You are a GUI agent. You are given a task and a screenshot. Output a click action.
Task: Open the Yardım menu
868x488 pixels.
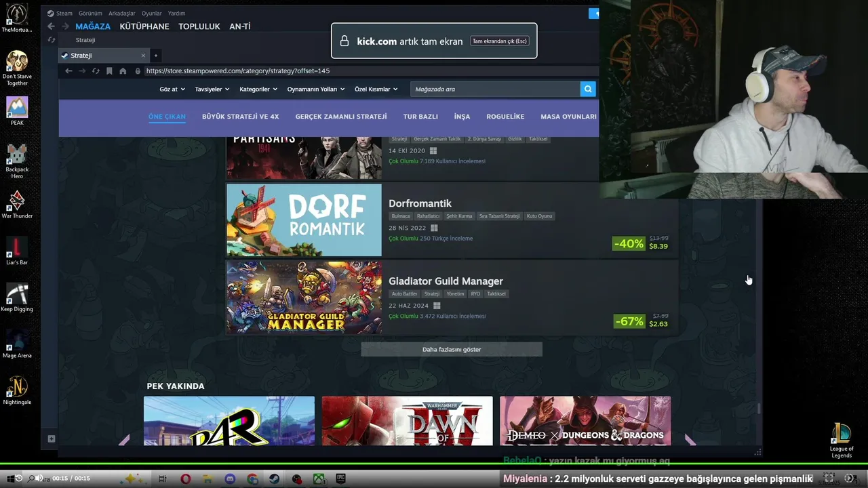176,13
